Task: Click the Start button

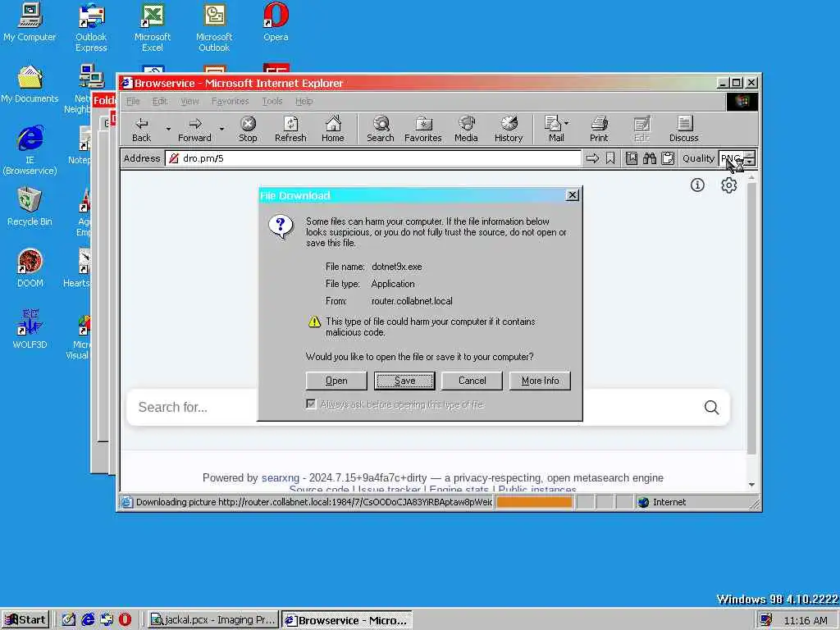Action: click(x=25, y=620)
